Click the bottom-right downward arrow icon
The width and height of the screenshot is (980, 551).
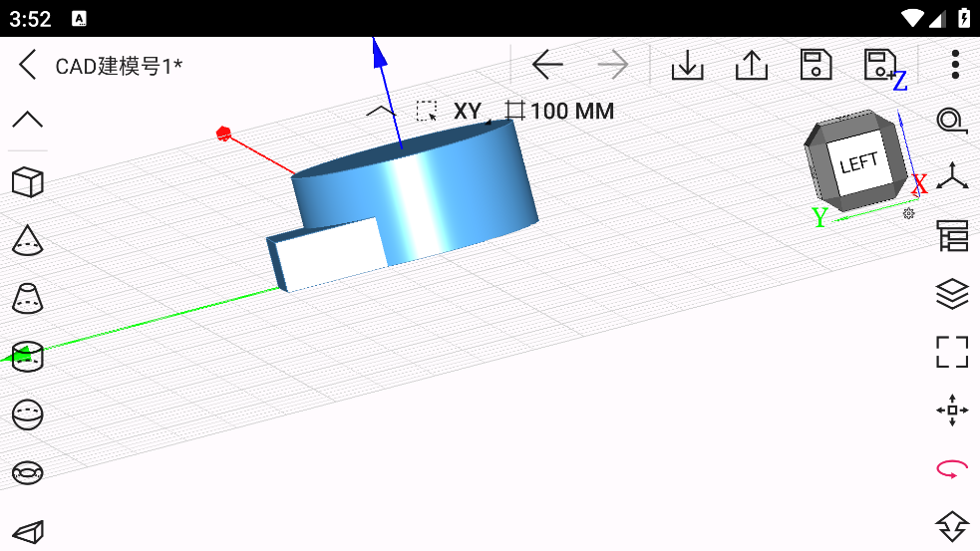coord(952,526)
